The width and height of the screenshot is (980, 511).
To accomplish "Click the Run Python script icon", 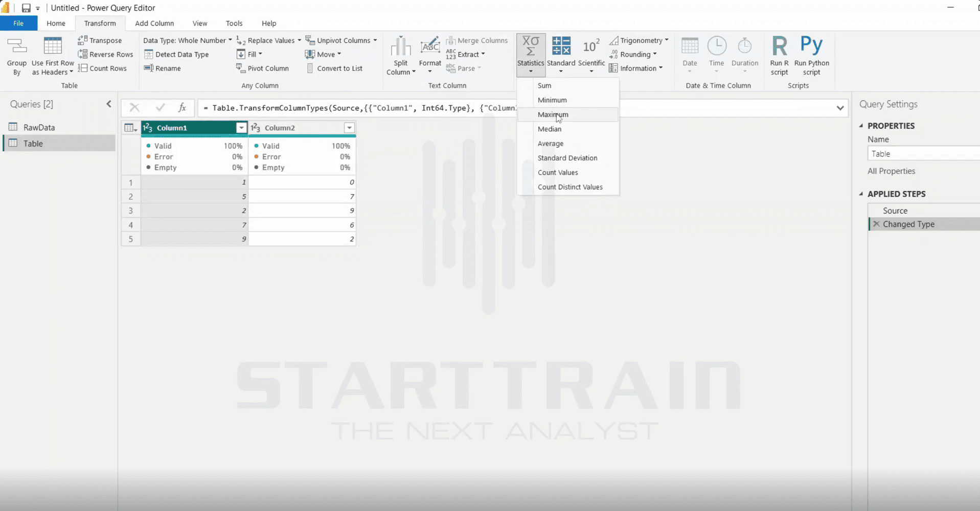I will tap(811, 45).
